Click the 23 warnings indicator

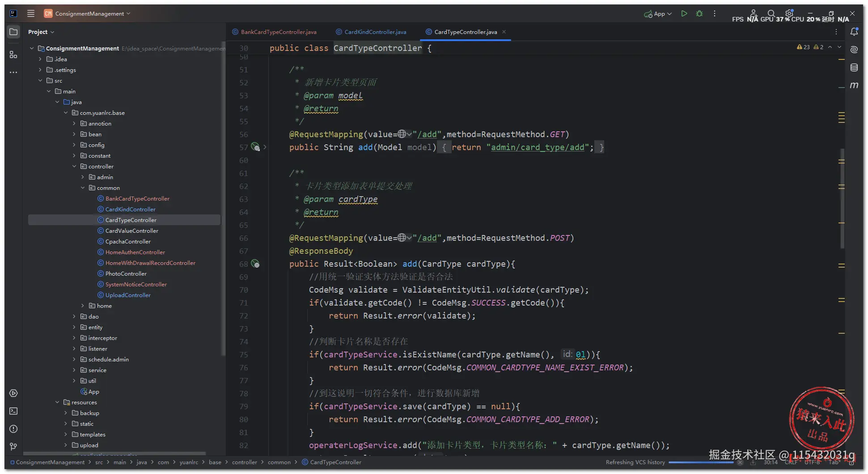[803, 47]
